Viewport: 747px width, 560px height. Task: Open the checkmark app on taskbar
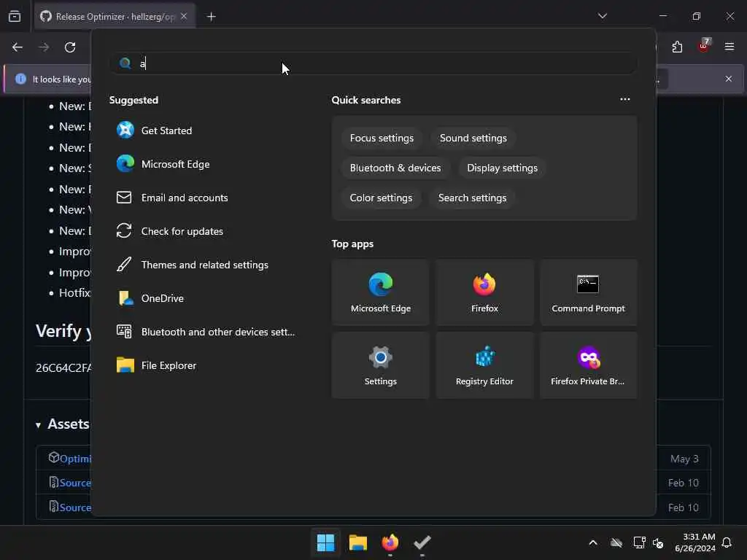(422, 542)
